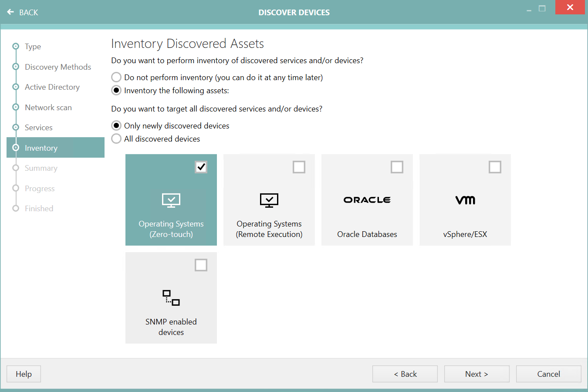Click the back arrow icon in title bar

pos(10,12)
